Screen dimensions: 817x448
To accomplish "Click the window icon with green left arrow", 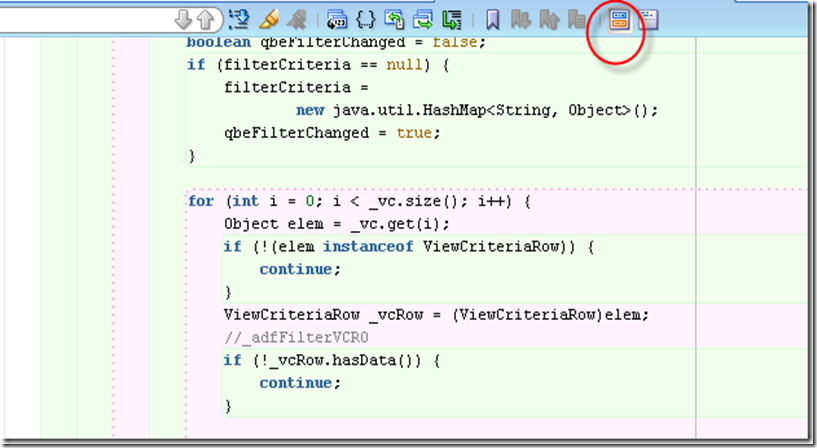I will click(394, 20).
